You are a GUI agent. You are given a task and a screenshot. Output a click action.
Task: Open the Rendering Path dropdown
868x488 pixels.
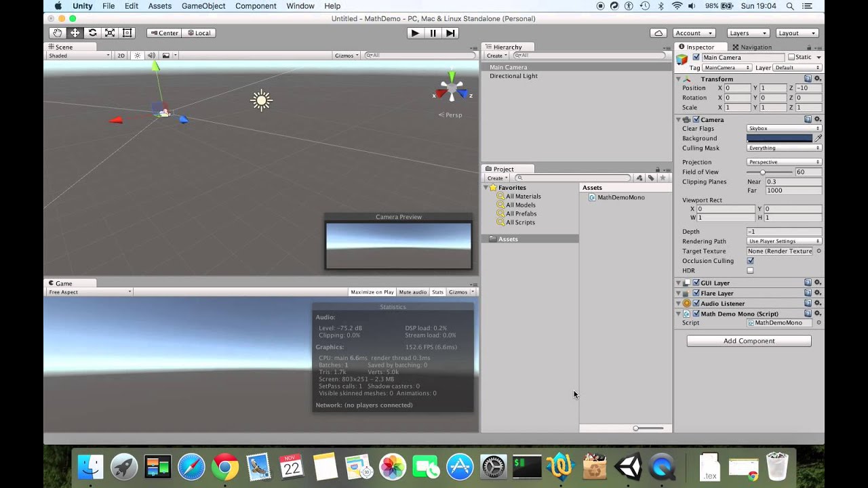point(784,241)
